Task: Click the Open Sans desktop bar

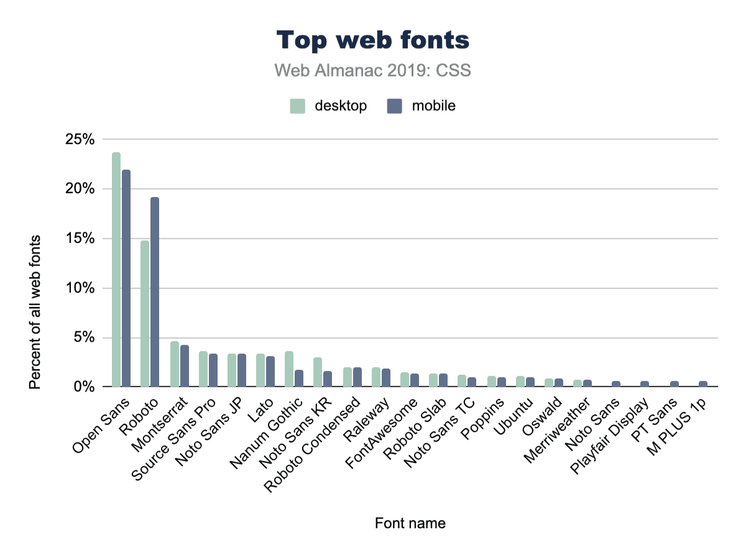Action: click(116, 269)
